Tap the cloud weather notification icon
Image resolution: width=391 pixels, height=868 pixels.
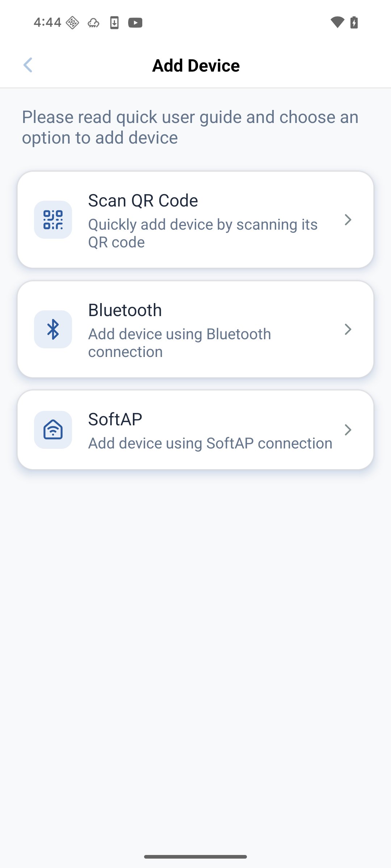(93, 23)
